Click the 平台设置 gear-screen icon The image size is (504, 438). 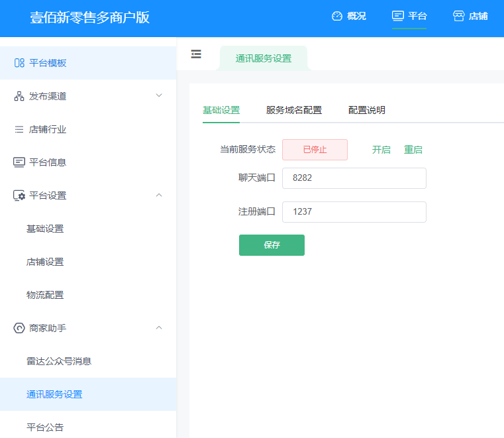tap(19, 195)
